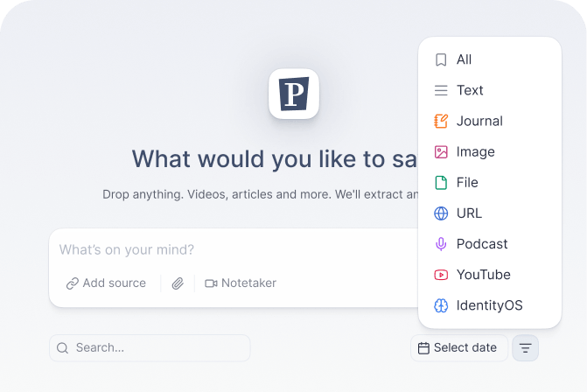Click the bookmark icon beside All
This screenshot has height=392, width=587.
click(x=441, y=59)
